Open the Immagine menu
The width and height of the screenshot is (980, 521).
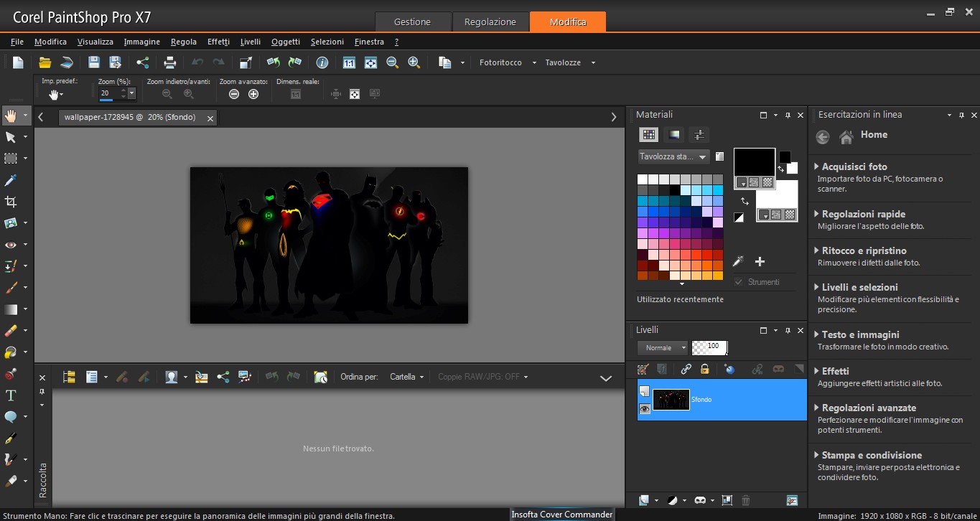click(142, 42)
